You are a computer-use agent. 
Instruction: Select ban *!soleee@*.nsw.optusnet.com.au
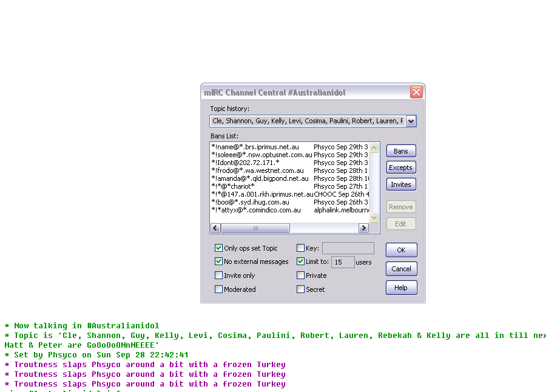(x=290, y=155)
